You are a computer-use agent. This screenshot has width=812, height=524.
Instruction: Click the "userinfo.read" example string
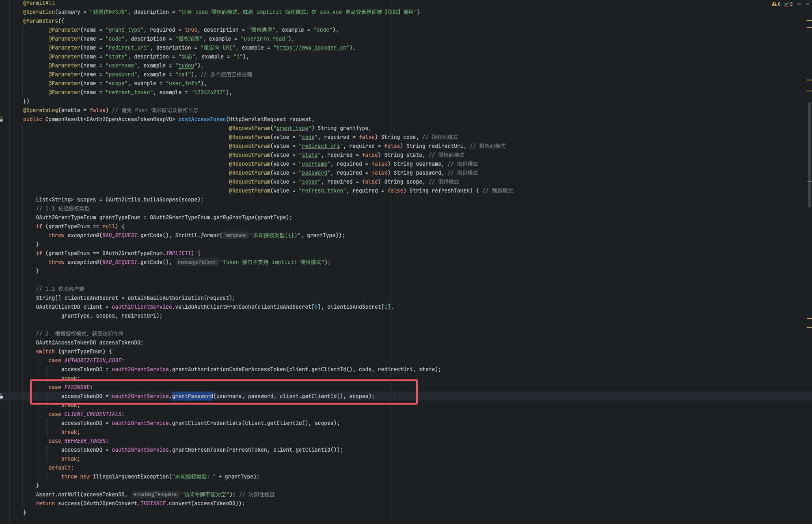pos(264,39)
